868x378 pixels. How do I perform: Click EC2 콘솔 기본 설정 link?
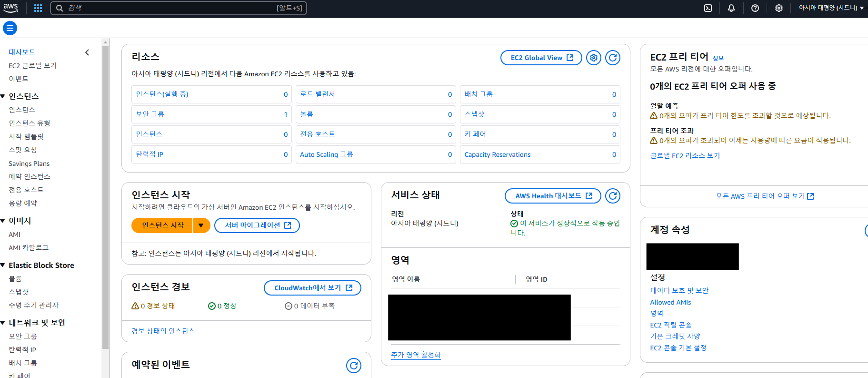pyautogui.click(x=678, y=348)
